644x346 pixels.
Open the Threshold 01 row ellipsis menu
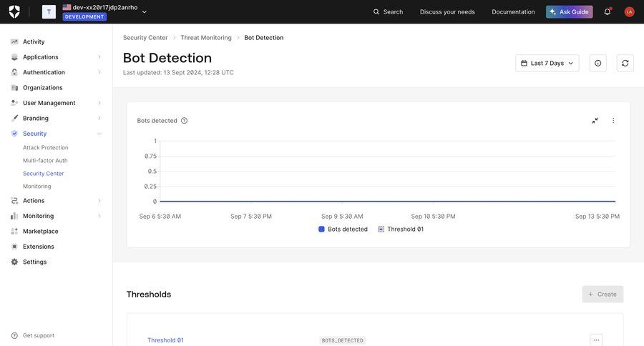click(596, 340)
